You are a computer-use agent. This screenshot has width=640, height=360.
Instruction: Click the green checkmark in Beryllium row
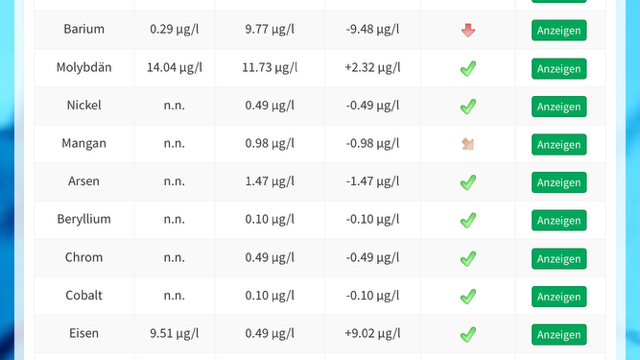tap(468, 220)
